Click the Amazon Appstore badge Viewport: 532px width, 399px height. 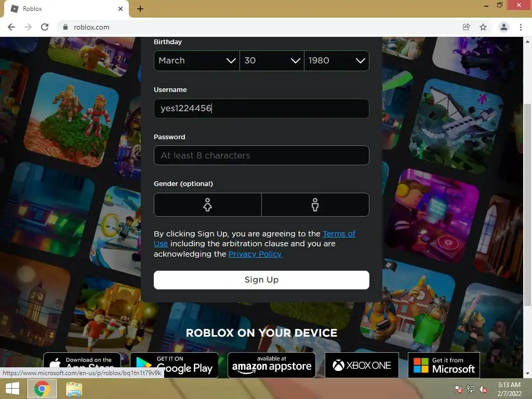pos(271,365)
